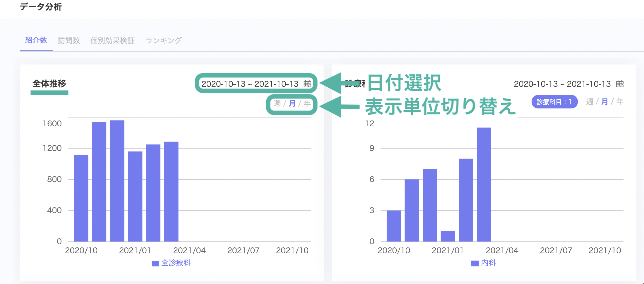Select the 2020/10 bar in 全体推移 chart
The width and height of the screenshot is (644, 284).
(x=81, y=198)
